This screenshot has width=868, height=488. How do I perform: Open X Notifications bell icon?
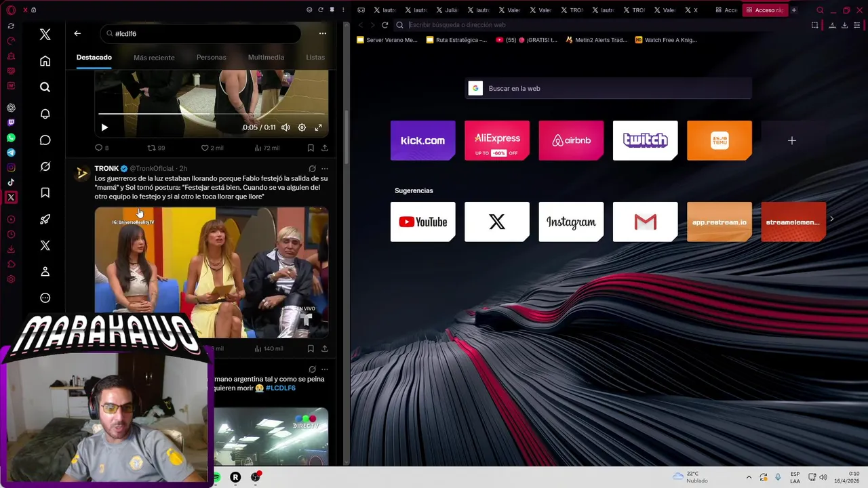[45, 114]
